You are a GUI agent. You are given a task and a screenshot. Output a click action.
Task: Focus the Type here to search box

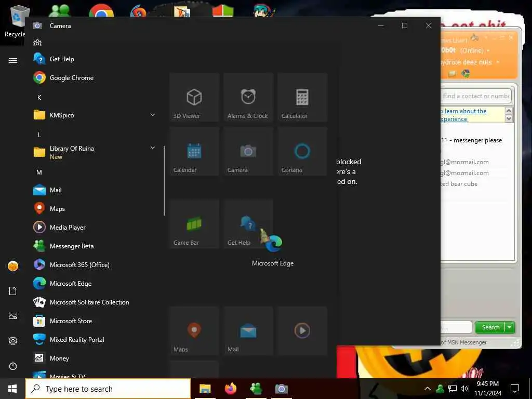[108, 389]
